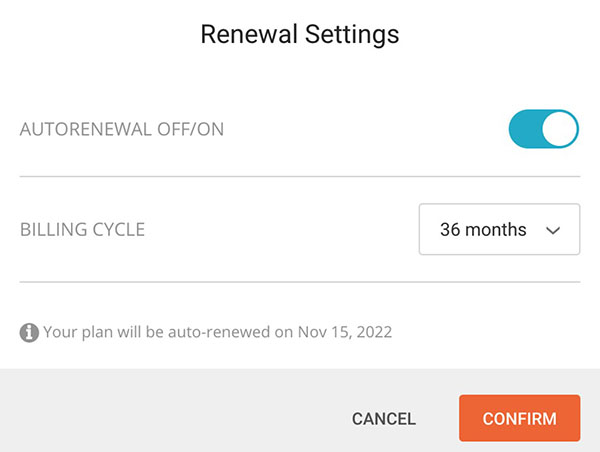Click the "Your plan will be auto-renewed" notice text
Viewport: 600px width, 452px height.
[x=170, y=332]
